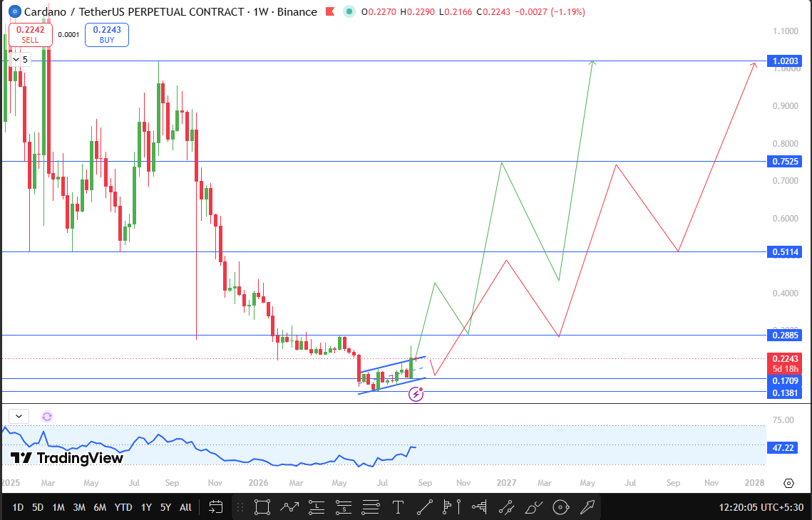Click the 0.5114 price line label
Viewport: 812px width, 520px height.
785,252
